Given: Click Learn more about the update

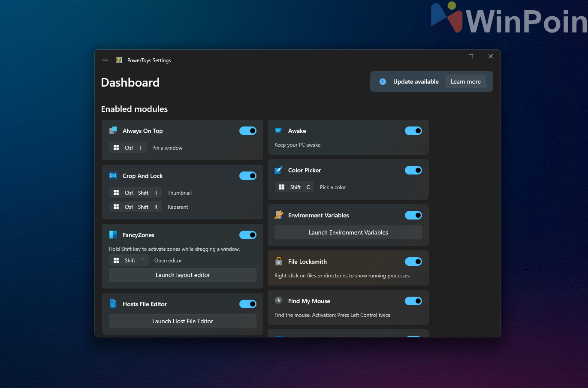Looking at the screenshot, I should pyautogui.click(x=466, y=81).
